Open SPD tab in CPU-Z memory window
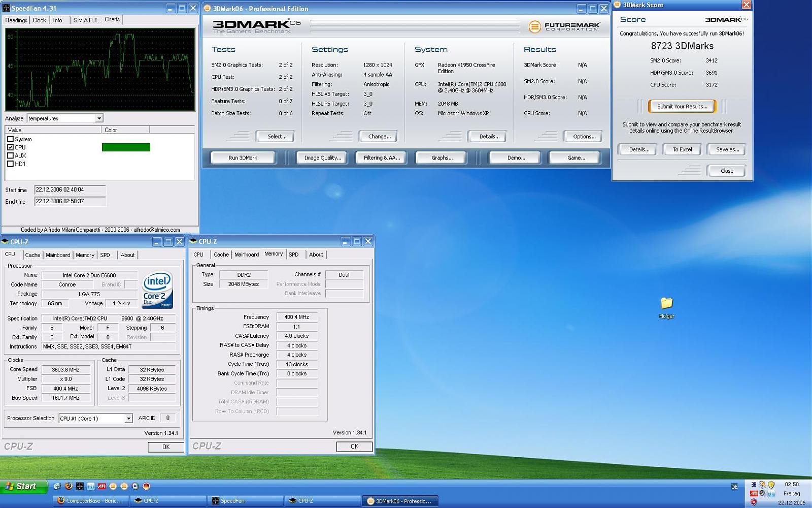This screenshot has width=812, height=508. [294, 255]
